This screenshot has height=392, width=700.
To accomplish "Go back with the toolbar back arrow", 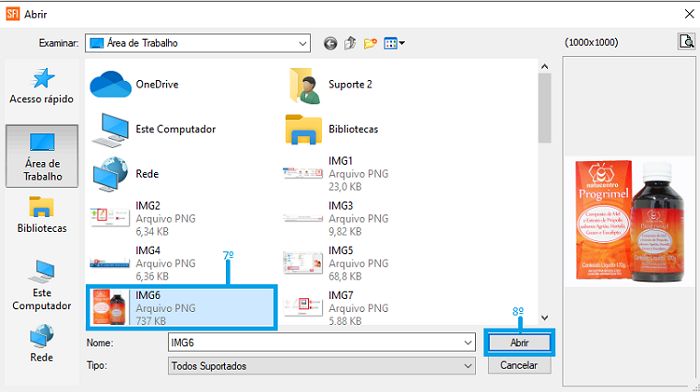I will [x=330, y=43].
